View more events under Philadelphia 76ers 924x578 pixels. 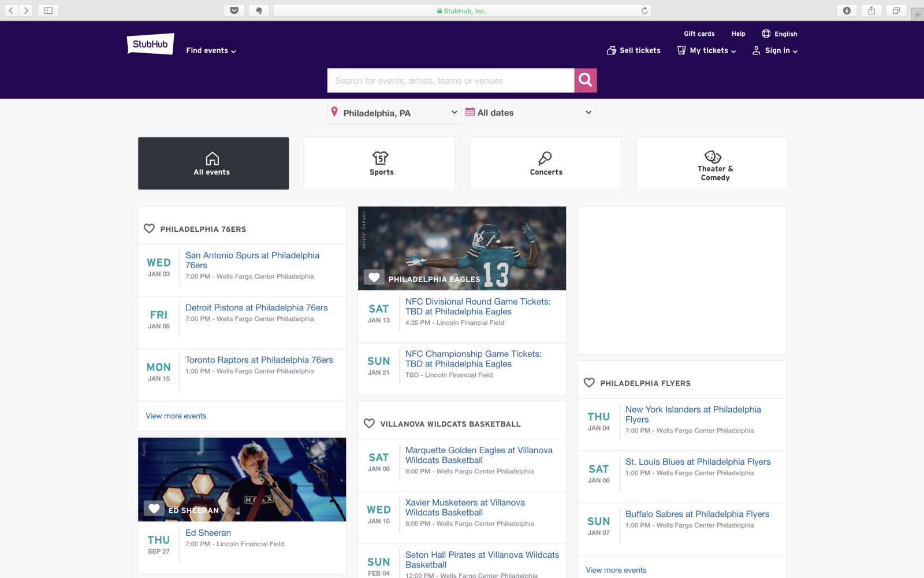[x=176, y=416]
